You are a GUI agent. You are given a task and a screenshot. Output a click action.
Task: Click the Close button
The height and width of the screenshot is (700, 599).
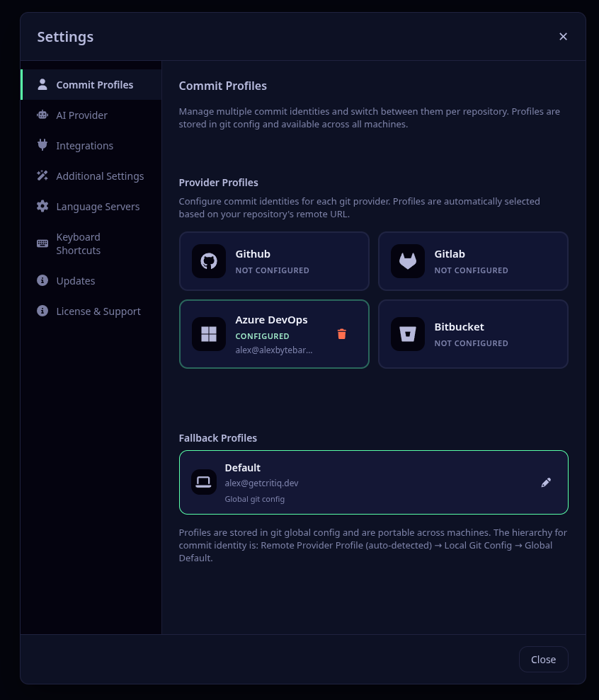(543, 659)
